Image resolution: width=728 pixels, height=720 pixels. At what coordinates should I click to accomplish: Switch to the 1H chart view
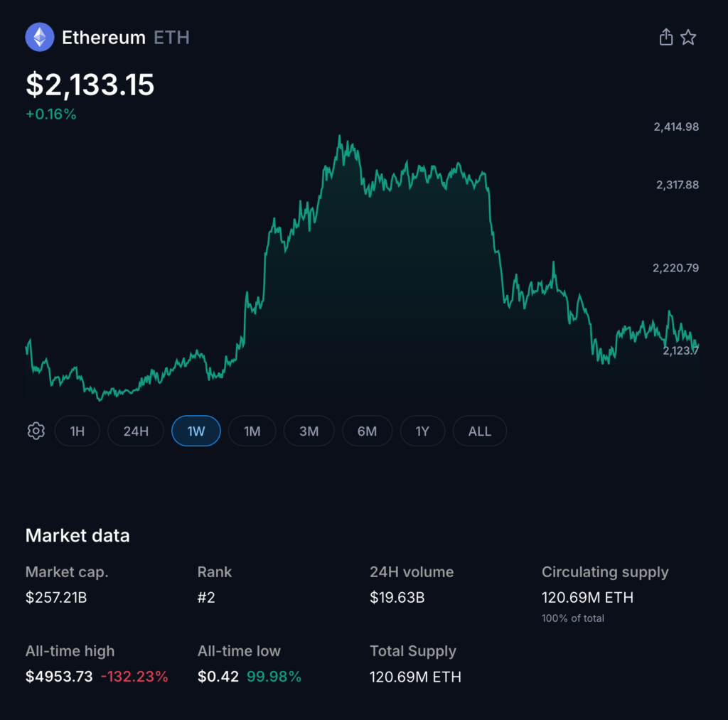(77, 431)
